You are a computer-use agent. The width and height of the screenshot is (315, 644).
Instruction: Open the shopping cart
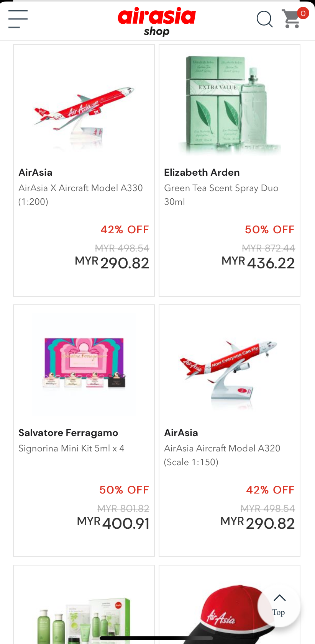coord(292,20)
